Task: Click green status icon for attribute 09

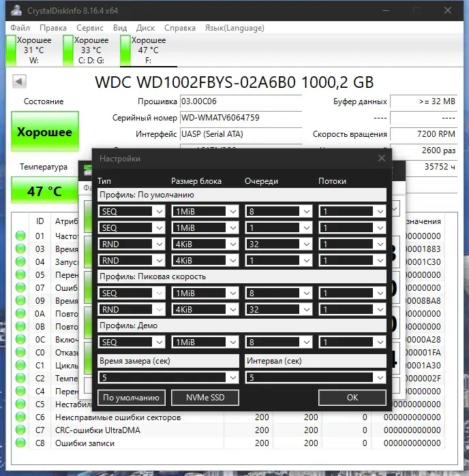Action: click(x=20, y=300)
